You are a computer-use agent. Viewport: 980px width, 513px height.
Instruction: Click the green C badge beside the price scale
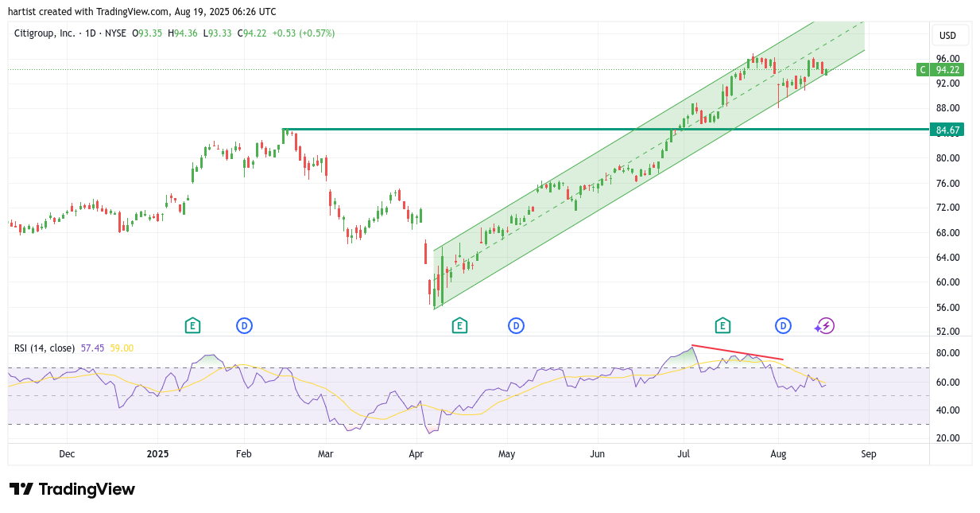[923, 70]
